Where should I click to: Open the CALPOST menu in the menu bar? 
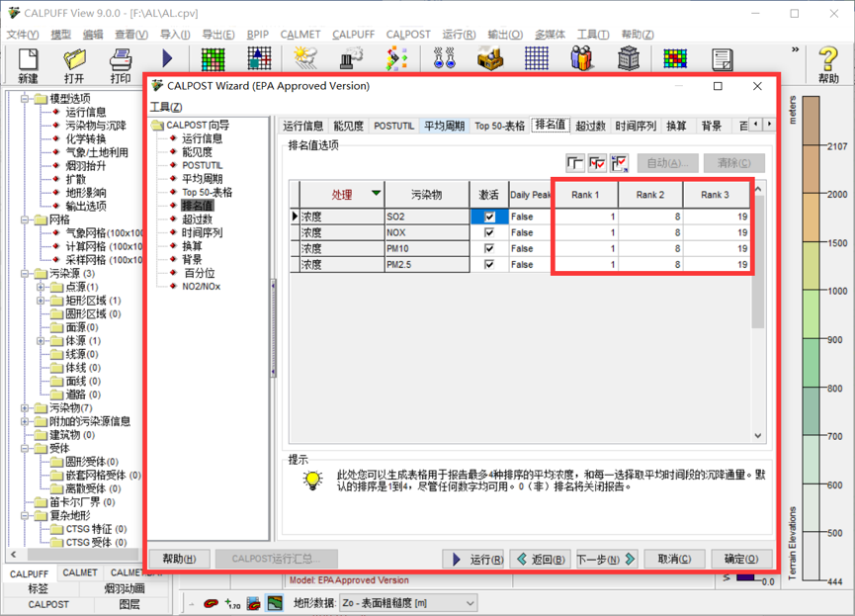point(408,35)
